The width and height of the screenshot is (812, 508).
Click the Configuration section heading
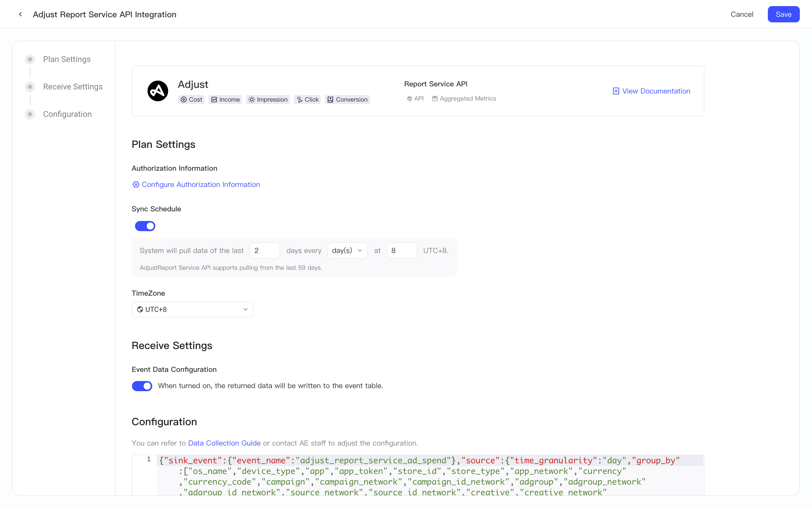point(164,422)
